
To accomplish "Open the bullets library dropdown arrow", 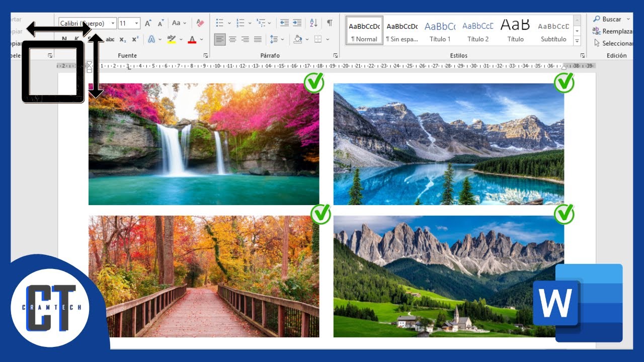I will [229, 23].
